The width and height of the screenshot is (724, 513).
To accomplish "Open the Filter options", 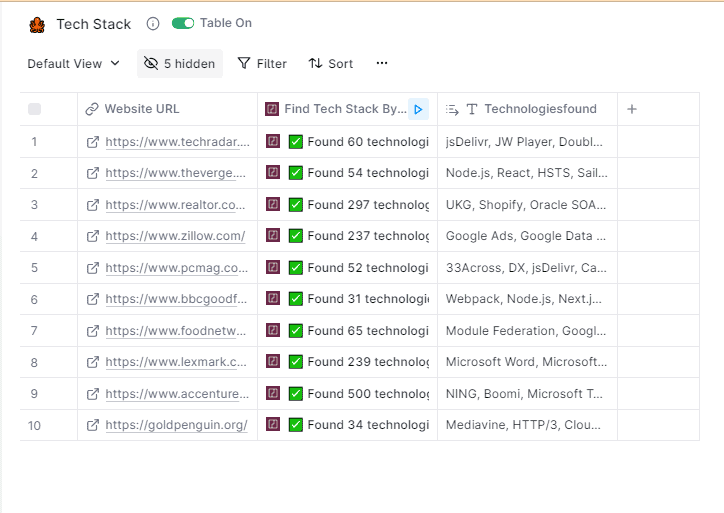I will pyautogui.click(x=262, y=63).
